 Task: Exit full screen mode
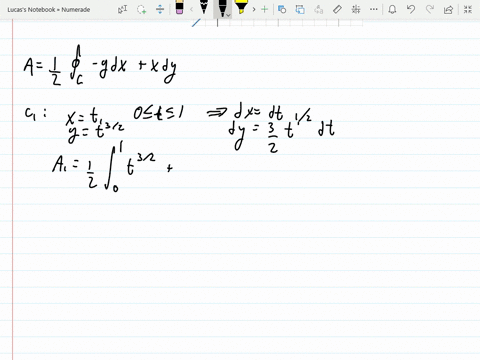coord(468,9)
